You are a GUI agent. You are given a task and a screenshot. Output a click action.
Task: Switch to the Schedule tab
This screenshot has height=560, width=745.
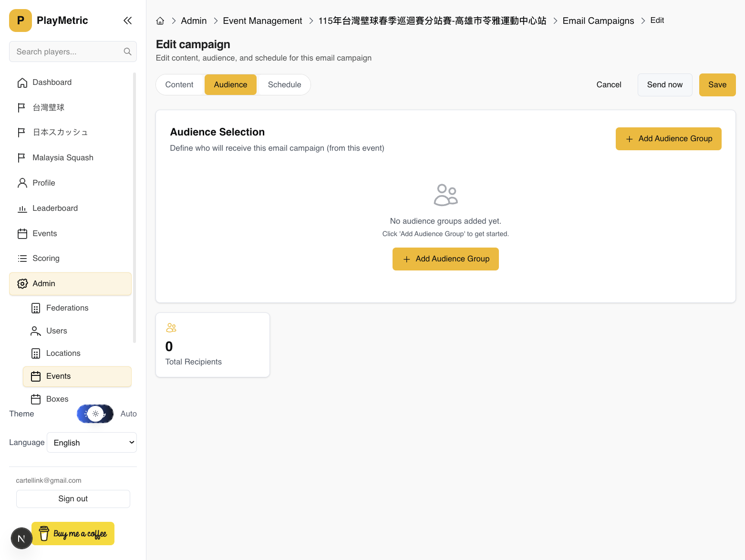coord(285,84)
